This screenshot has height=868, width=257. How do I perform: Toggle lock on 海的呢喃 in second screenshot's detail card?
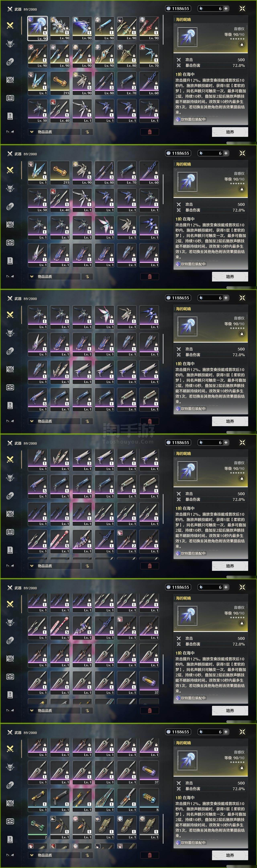tap(242, 189)
